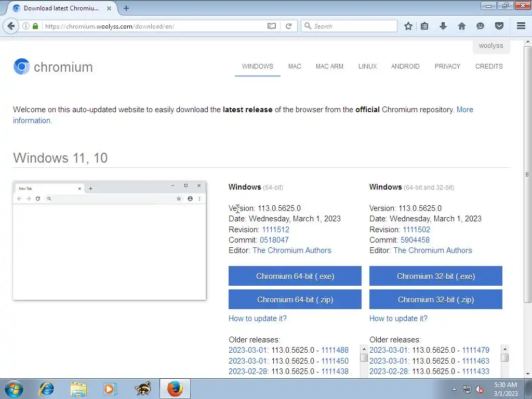Download Chromium 32-bit (.exe)
532x399 pixels.
pos(436,276)
